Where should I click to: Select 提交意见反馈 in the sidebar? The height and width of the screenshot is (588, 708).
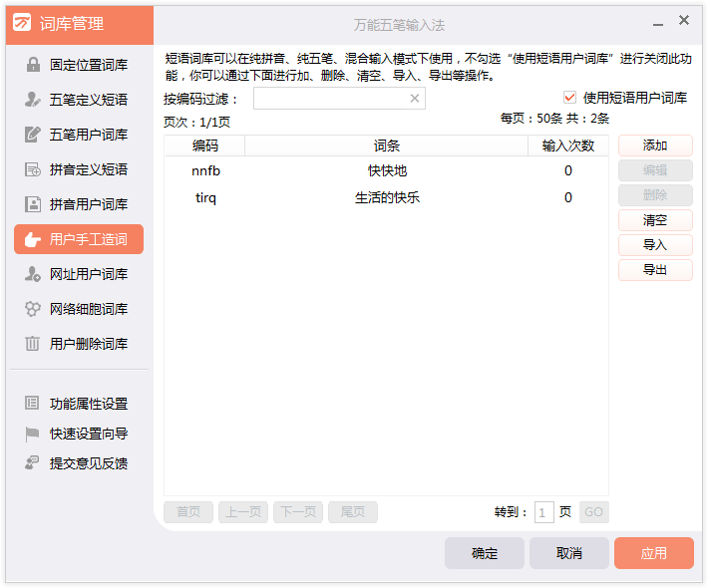point(88,463)
